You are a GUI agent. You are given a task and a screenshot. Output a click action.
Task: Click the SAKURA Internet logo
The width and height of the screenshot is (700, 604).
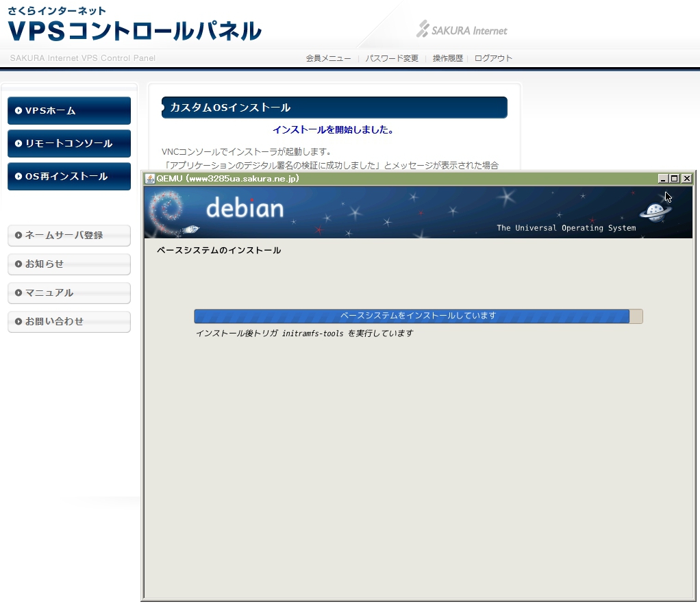tap(462, 29)
